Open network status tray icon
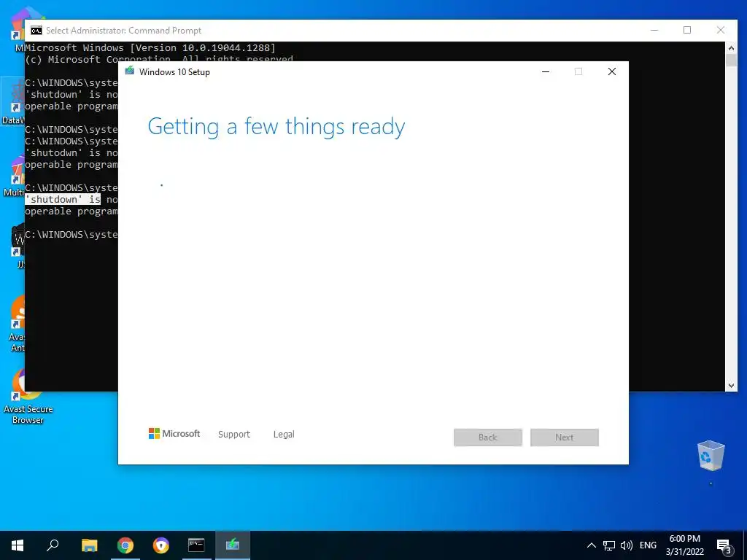 [609, 545]
